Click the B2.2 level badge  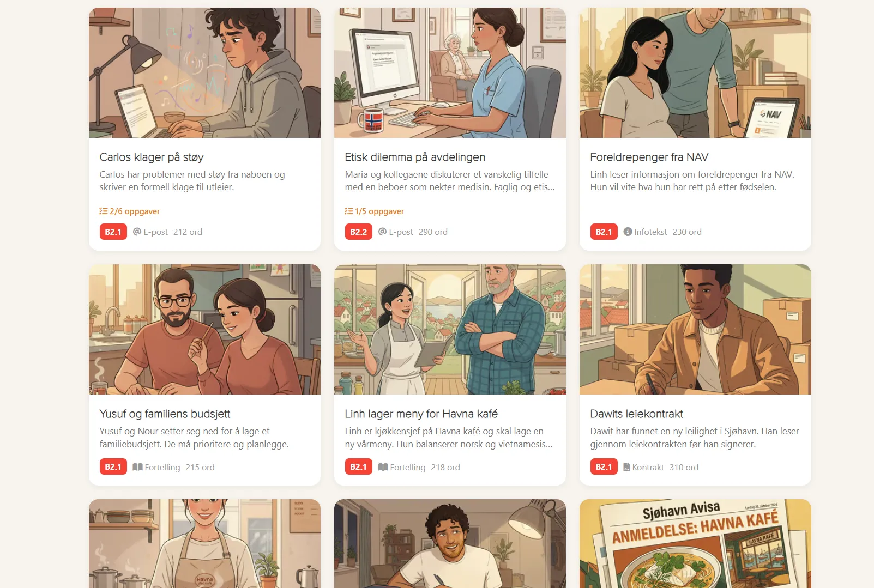[358, 232]
